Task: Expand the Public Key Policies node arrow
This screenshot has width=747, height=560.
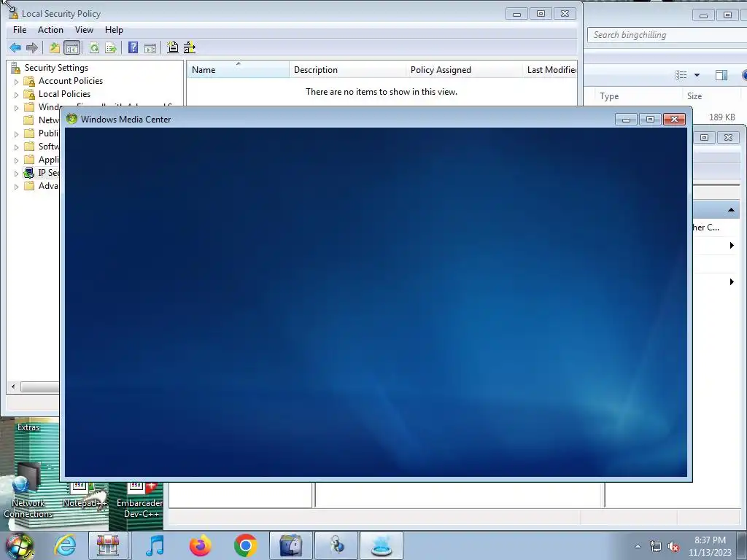Action: point(16,134)
